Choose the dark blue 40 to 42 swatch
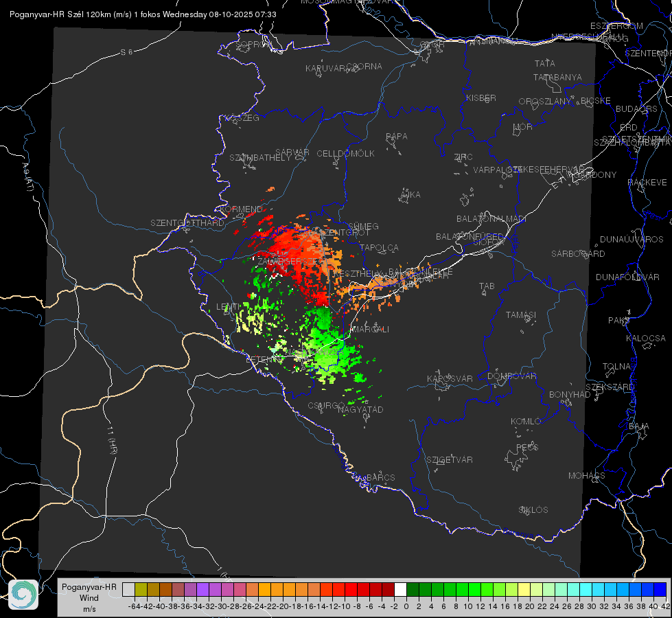 click(x=660, y=589)
